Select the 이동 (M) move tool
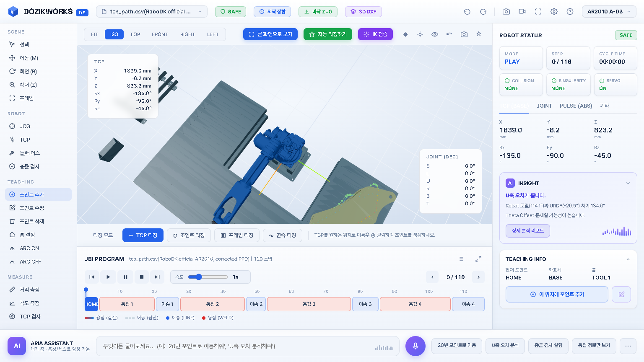 point(38,58)
